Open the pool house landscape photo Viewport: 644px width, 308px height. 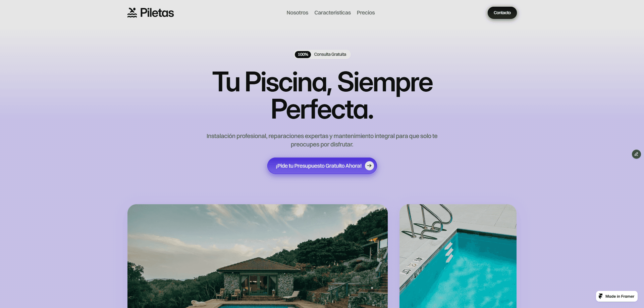coord(258,256)
